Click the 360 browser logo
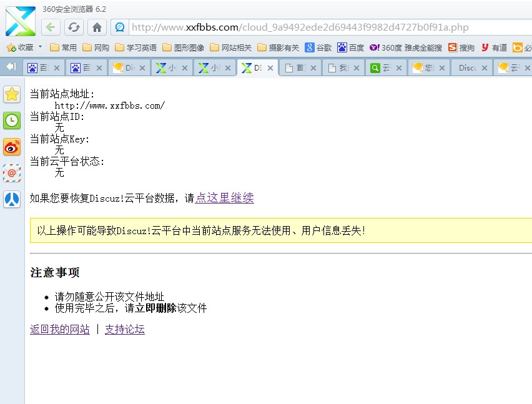 point(21,21)
